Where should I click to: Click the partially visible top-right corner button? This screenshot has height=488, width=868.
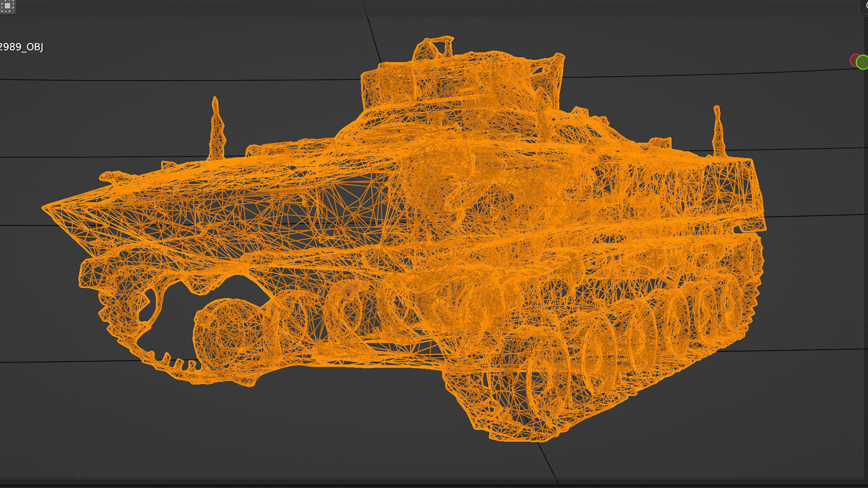864,6
